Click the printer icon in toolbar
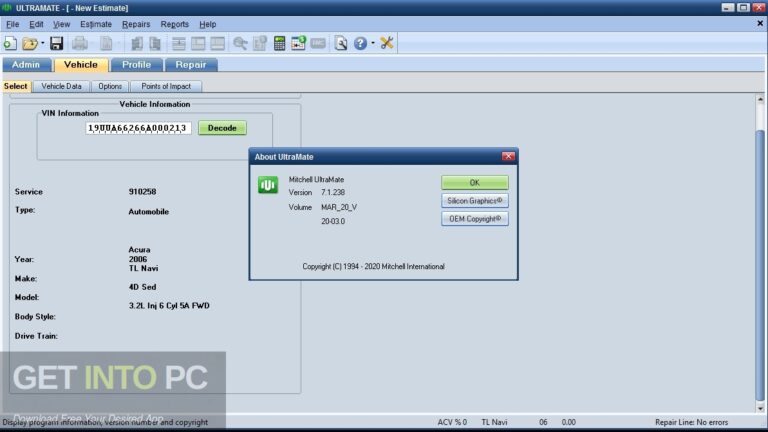The height and width of the screenshot is (432, 768). 80,44
